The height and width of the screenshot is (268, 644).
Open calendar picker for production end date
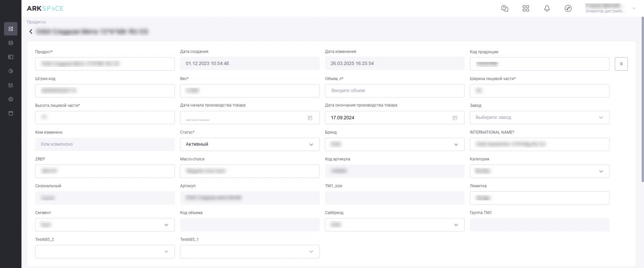tap(455, 118)
